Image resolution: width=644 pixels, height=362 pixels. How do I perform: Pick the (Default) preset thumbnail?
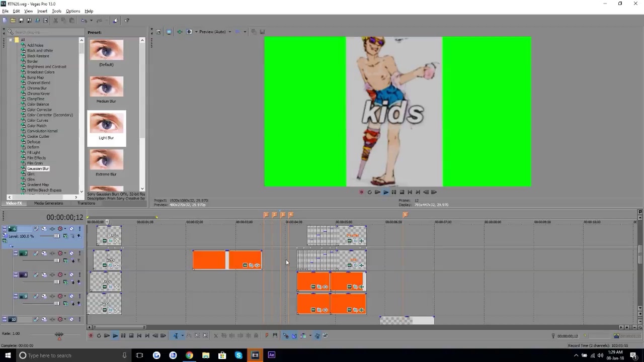tap(106, 50)
